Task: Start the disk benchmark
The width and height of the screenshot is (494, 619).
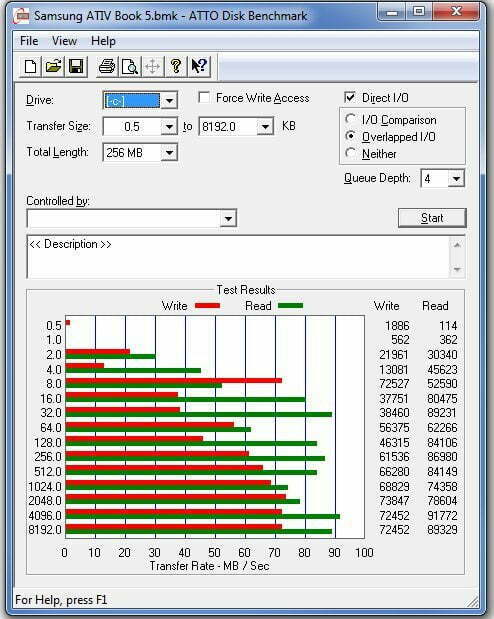Action: (x=432, y=218)
